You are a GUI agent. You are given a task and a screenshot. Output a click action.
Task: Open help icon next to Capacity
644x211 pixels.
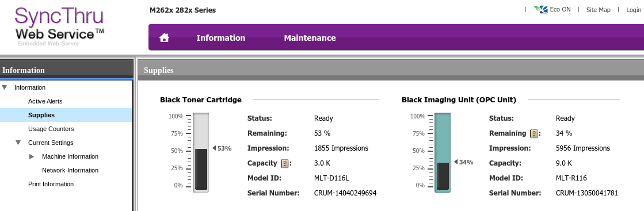coord(284,163)
